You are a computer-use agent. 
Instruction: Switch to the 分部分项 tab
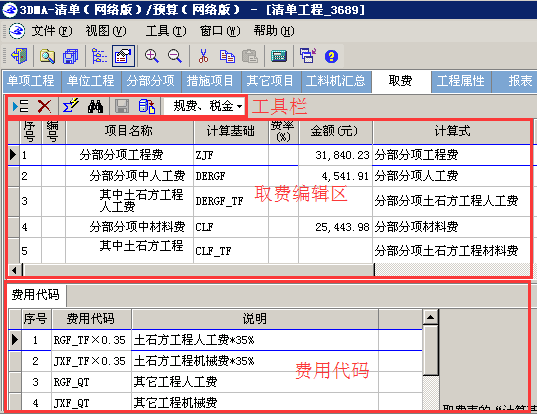point(151,81)
